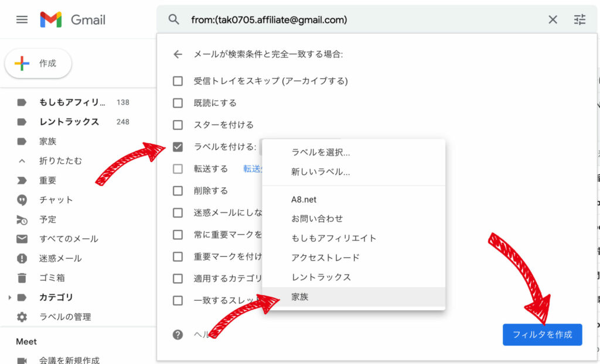Click the 重要 important marker icon
Screen dimensions: 600x364
coord(22,180)
